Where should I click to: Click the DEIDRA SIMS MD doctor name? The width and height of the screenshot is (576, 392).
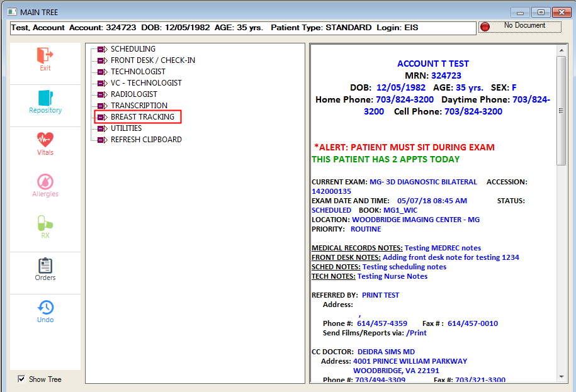[x=386, y=352]
